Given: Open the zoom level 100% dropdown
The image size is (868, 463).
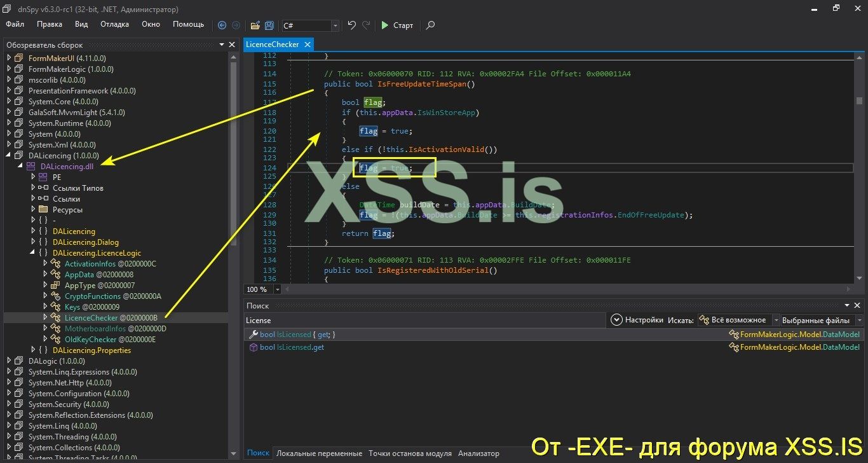Looking at the screenshot, I should click(x=278, y=289).
